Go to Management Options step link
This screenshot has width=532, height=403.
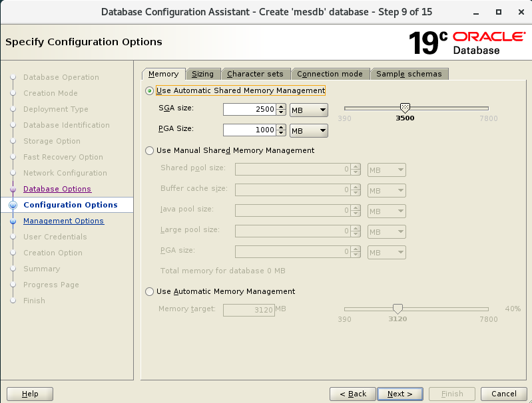click(x=63, y=221)
